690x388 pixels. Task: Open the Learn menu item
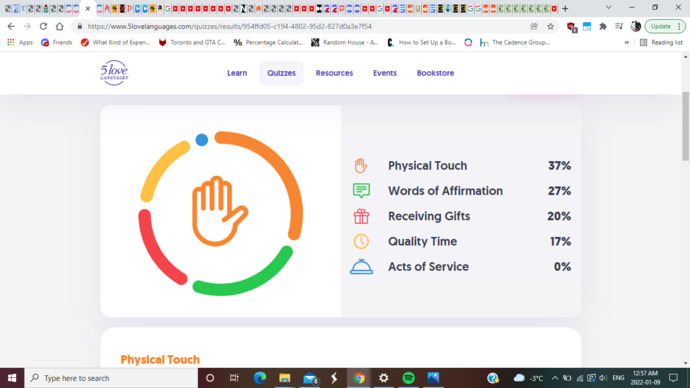(237, 73)
